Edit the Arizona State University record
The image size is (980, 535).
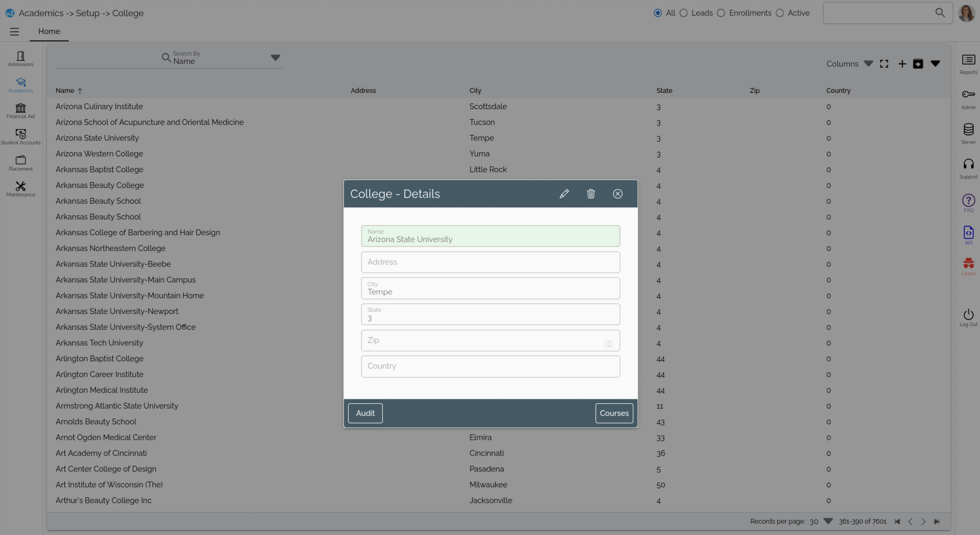[564, 193]
